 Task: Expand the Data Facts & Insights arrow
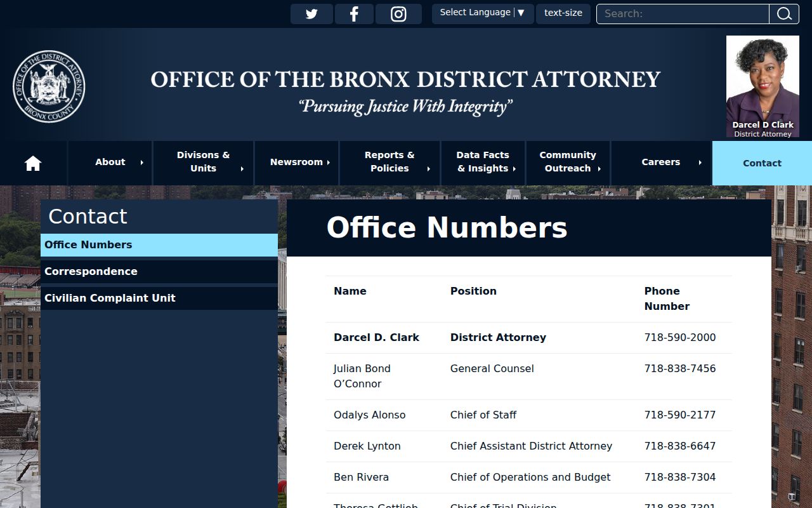click(x=514, y=169)
